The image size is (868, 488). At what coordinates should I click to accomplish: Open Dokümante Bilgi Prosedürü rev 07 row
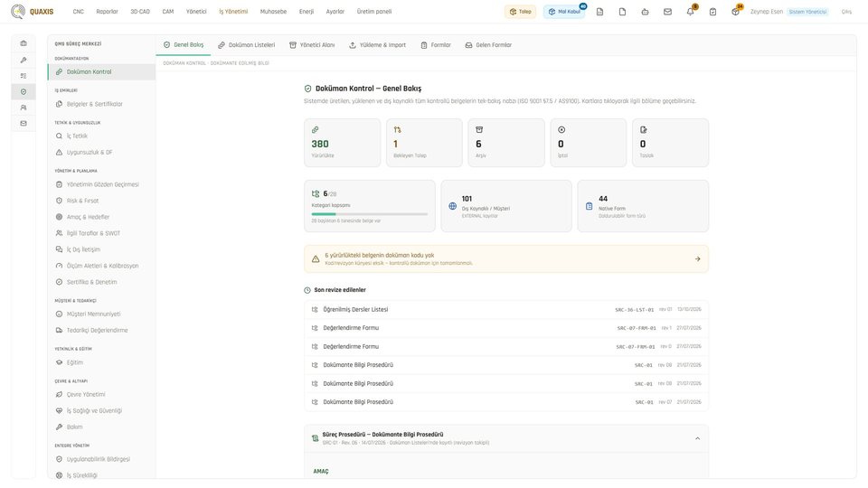[506, 402]
